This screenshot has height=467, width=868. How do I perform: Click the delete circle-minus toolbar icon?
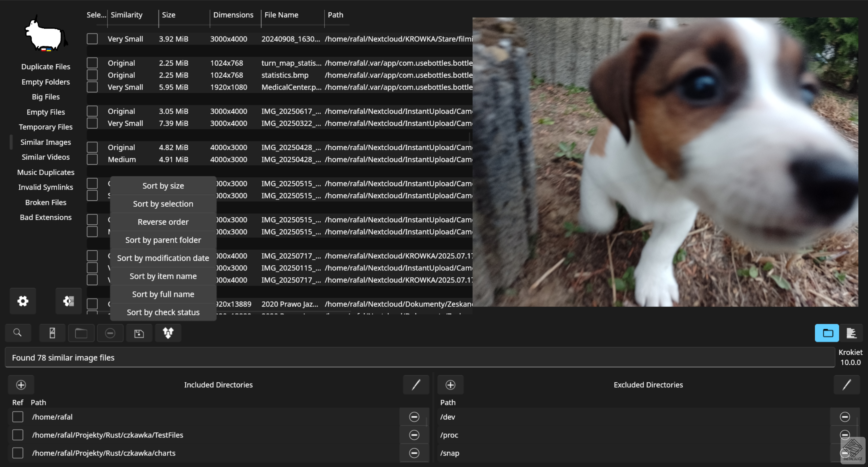coord(110,333)
